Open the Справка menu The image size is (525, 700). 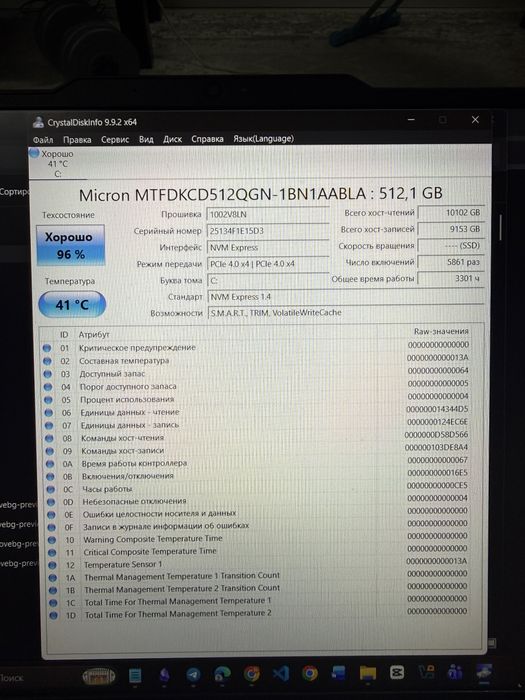(x=207, y=139)
